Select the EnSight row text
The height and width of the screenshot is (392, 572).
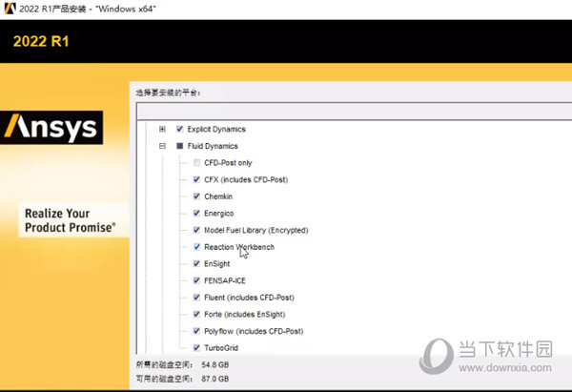pos(217,264)
